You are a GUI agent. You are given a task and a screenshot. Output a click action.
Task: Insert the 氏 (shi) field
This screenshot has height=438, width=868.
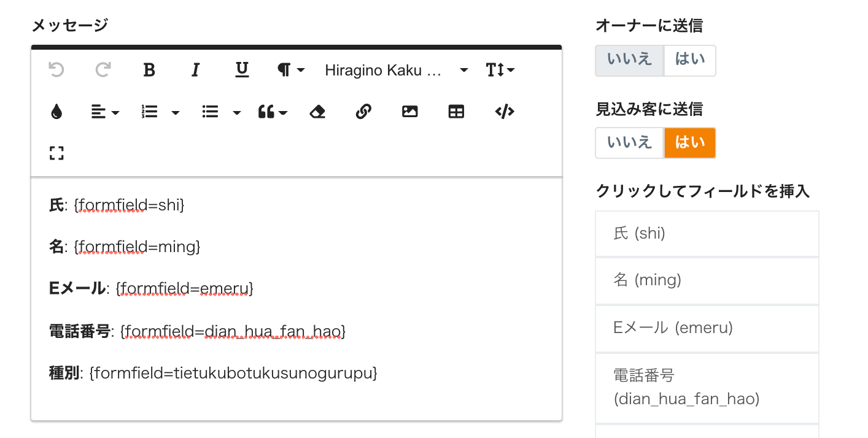707,234
